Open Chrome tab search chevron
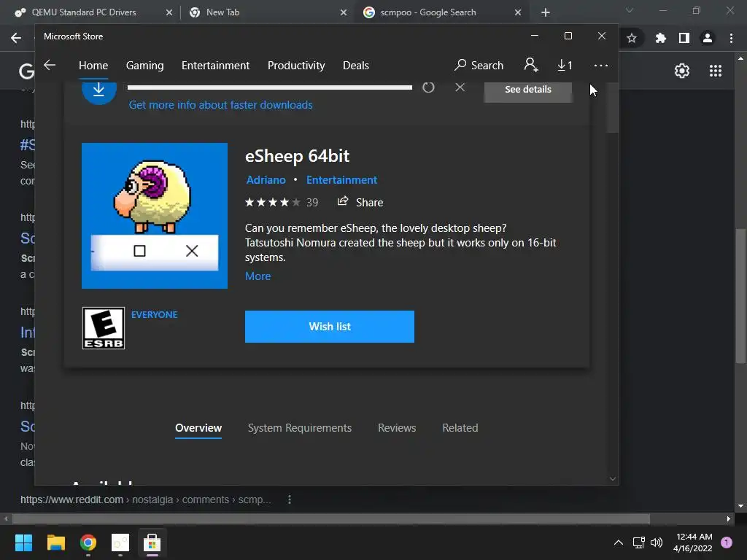The image size is (747, 560). point(630,10)
